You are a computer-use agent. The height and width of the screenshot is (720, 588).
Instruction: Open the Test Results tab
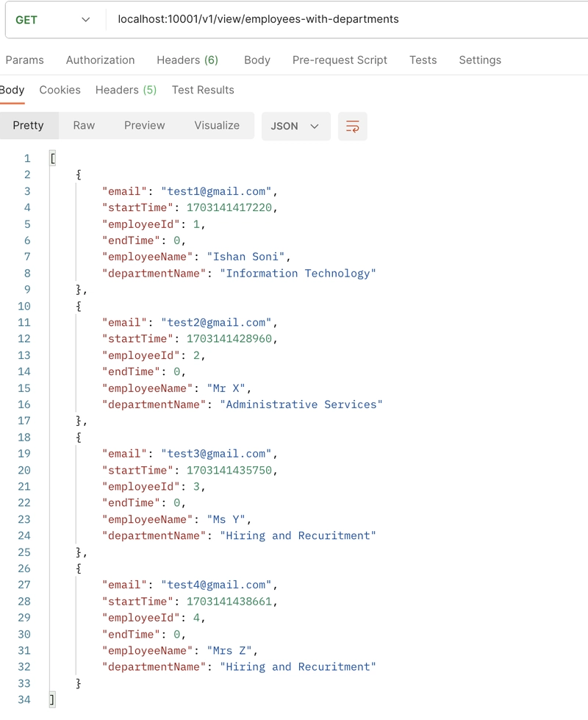click(x=203, y=90)
